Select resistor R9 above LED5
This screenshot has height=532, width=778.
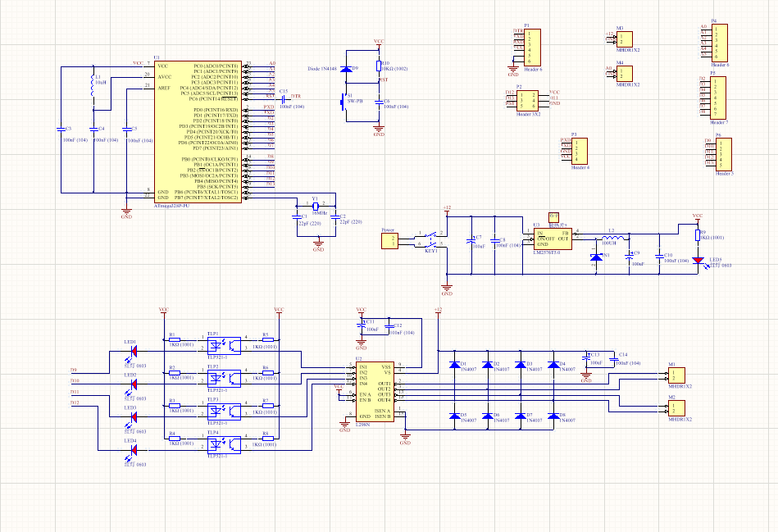[698, 235]
